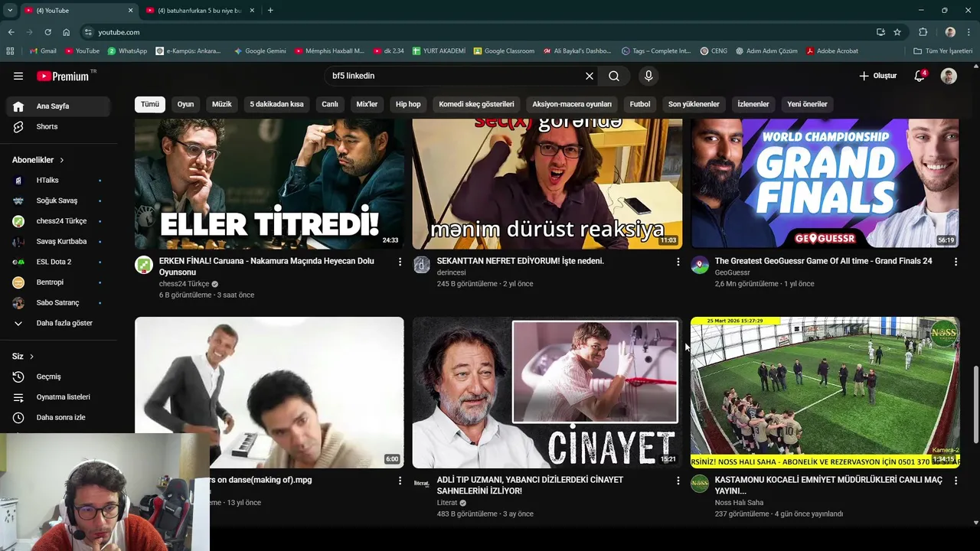Play ELLER TİTREDİ chess thumbnail

269,184
